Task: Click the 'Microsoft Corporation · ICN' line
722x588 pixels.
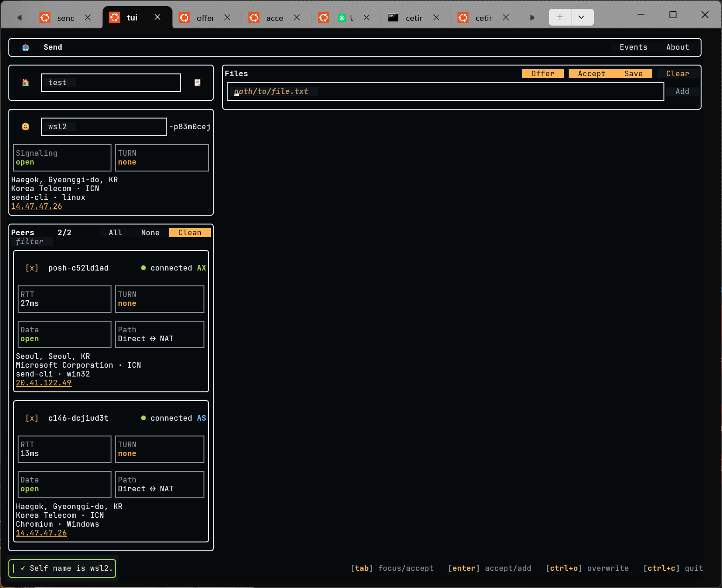Action: [79, 365]
